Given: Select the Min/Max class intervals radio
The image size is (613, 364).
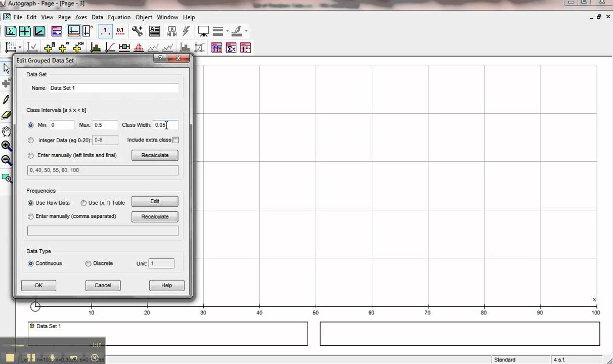Looking at the screenshot, I should point(31,125).
